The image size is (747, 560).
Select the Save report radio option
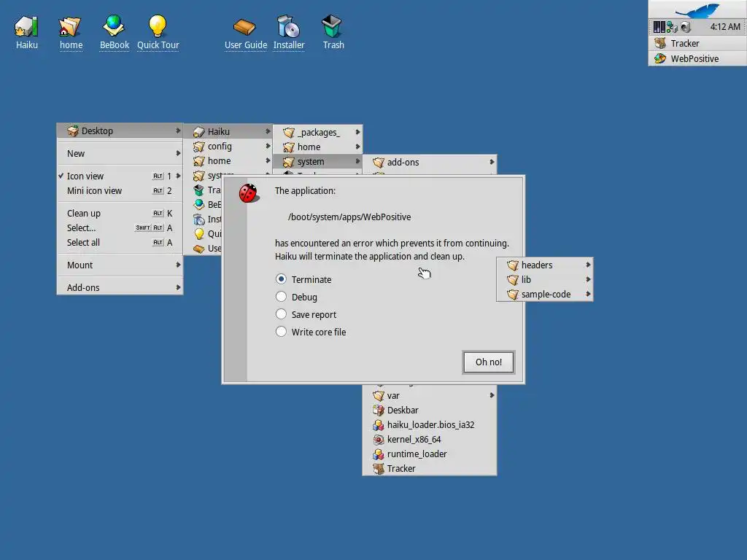click(281, 314)
